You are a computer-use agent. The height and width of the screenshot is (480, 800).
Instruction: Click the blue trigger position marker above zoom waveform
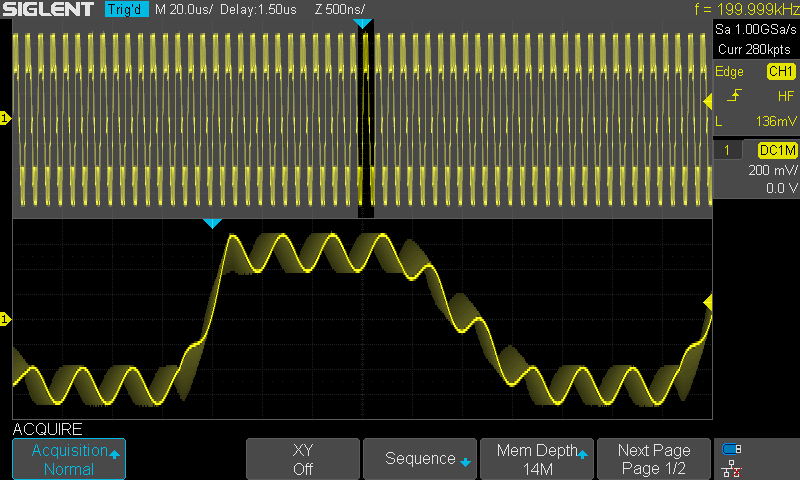tap(211, 224)
